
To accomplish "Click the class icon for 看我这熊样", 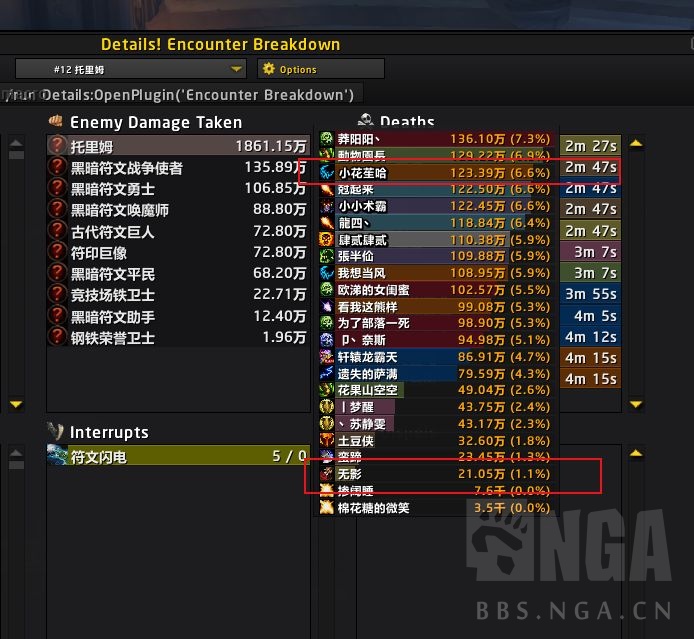I will pyautogui.click(x=327, y=307).
